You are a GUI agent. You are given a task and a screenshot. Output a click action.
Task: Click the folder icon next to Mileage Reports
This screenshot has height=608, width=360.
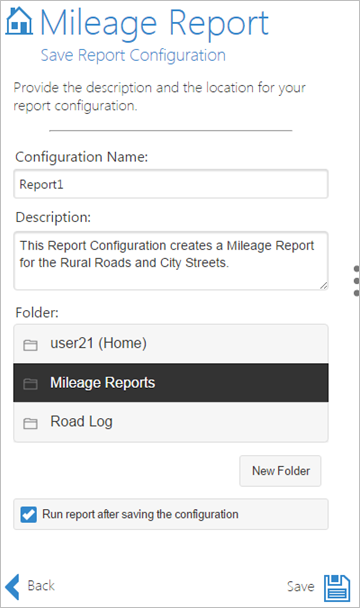pyautogui.click(x=30, y=383)
